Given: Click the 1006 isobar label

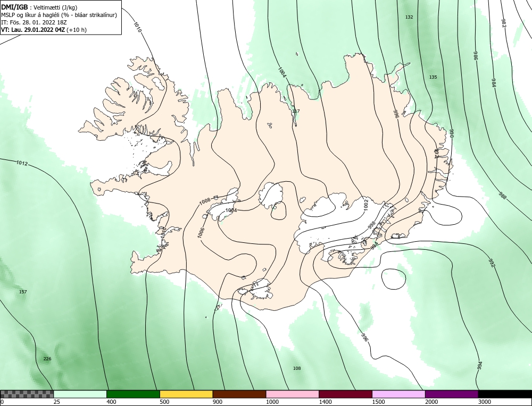Looking at the screenshot, I should point(201,233).
